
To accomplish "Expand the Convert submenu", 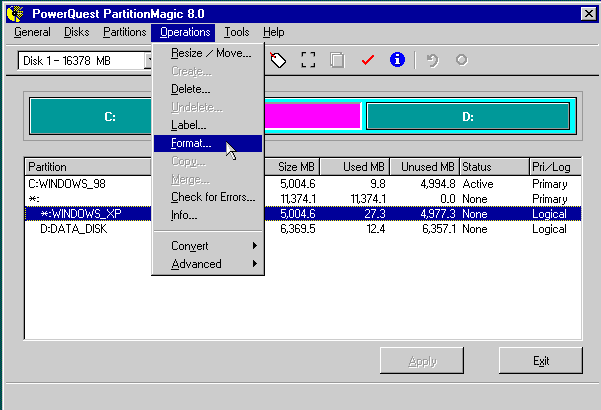I will click(208, 246).
